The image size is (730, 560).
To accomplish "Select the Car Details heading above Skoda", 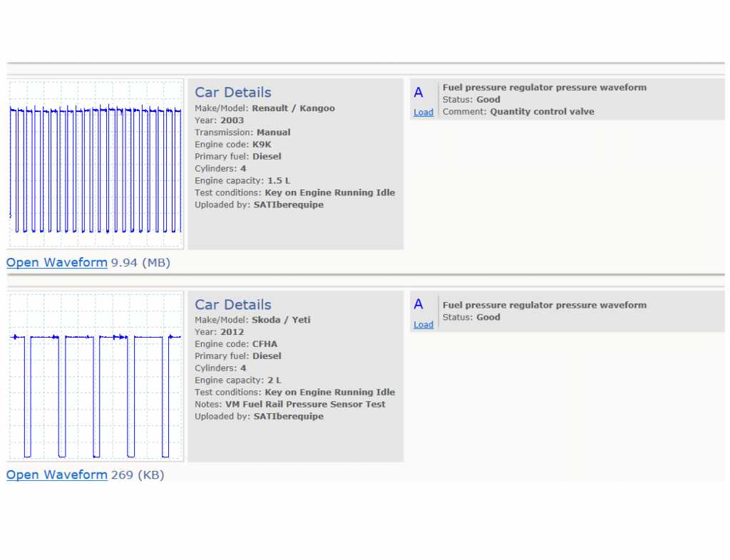I will (x=233, y=305).
